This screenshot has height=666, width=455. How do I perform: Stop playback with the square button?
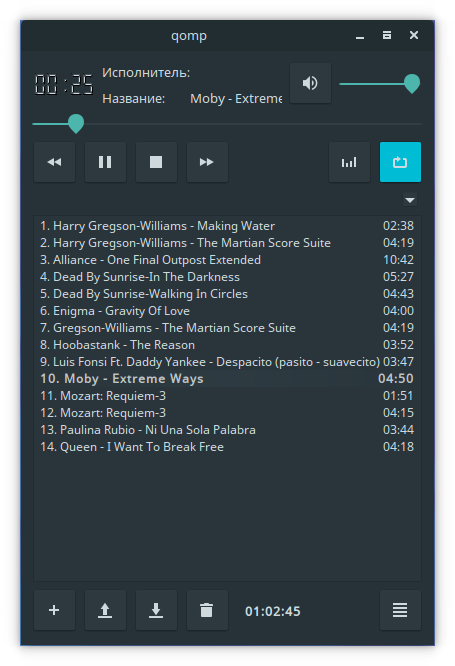pyautogui.click(x=156, y=162)
